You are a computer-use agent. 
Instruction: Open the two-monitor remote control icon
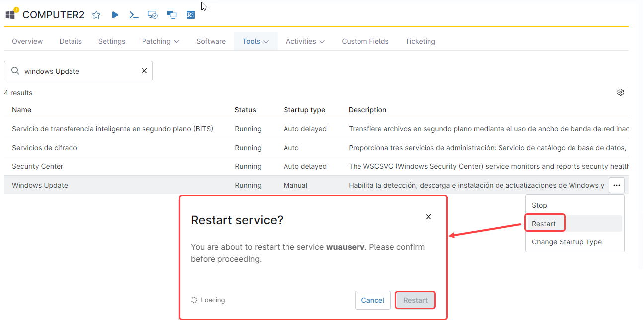[x=172, y=15]
